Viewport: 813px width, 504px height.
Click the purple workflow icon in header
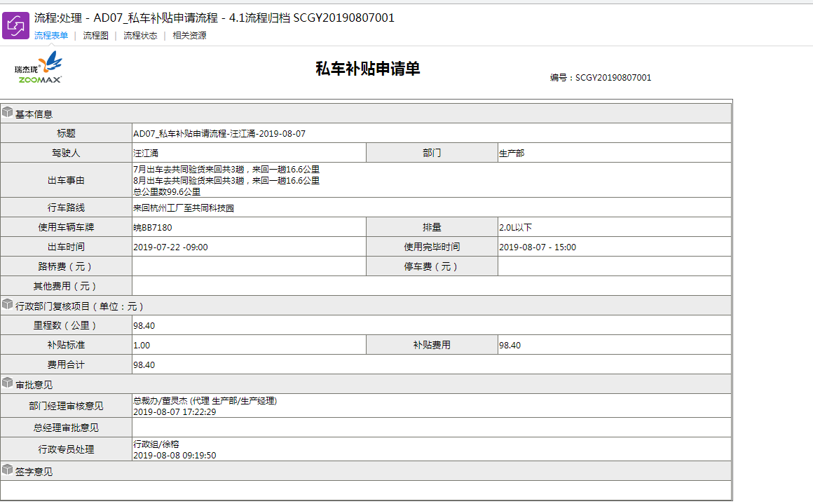[15, 26]
